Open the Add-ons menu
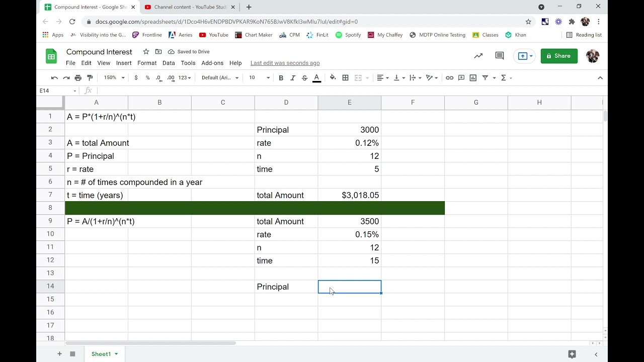The height and width of the screenshot is (362, 644). pos(212,63)
